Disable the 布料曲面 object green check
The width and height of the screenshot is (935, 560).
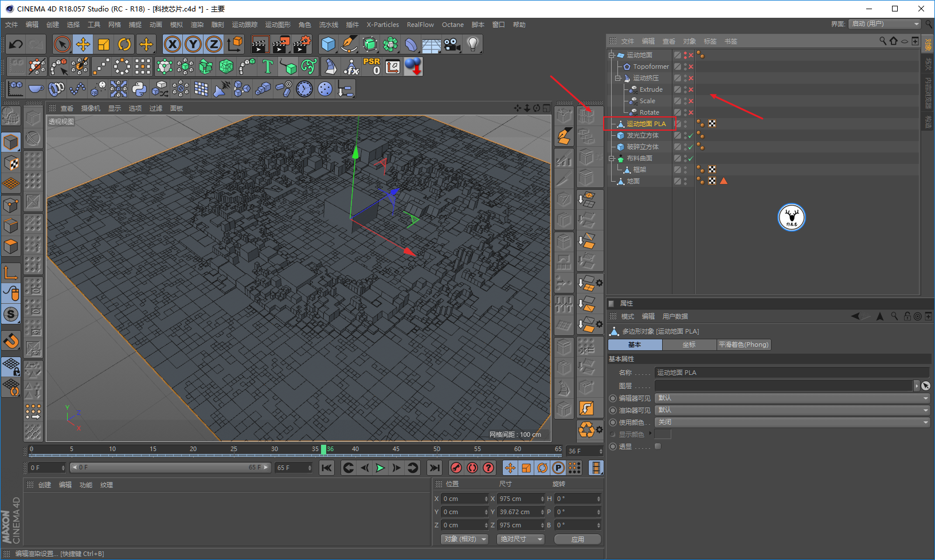point(691,158)
